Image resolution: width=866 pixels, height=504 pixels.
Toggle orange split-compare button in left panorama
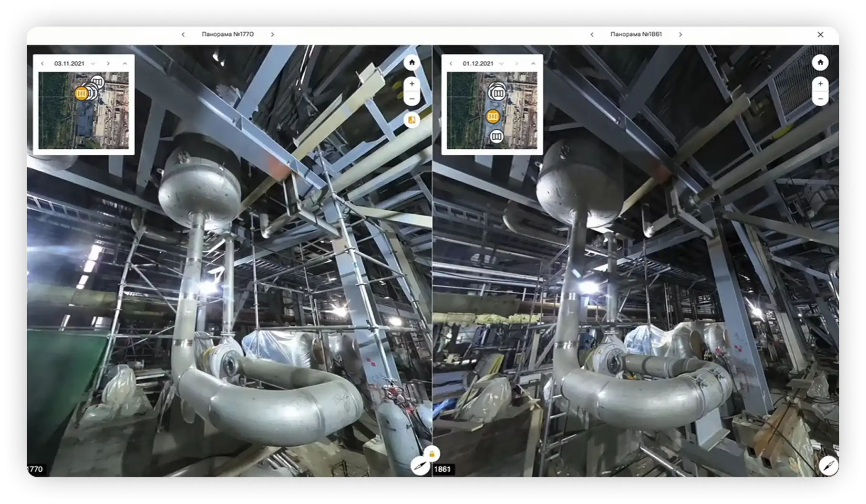pyautogui.click(x=412, y=120)
